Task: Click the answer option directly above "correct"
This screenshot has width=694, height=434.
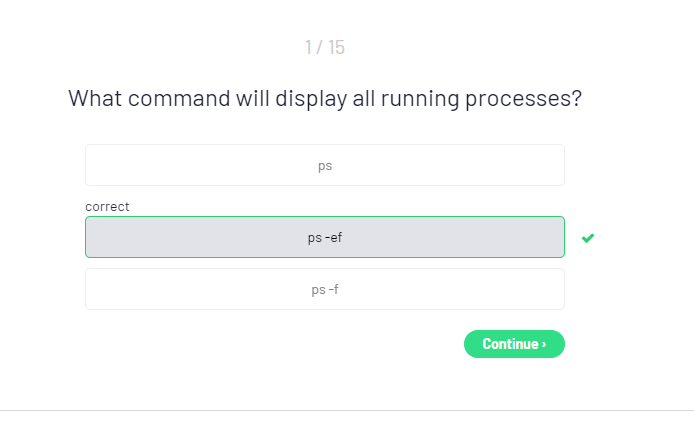Action: 325,165
